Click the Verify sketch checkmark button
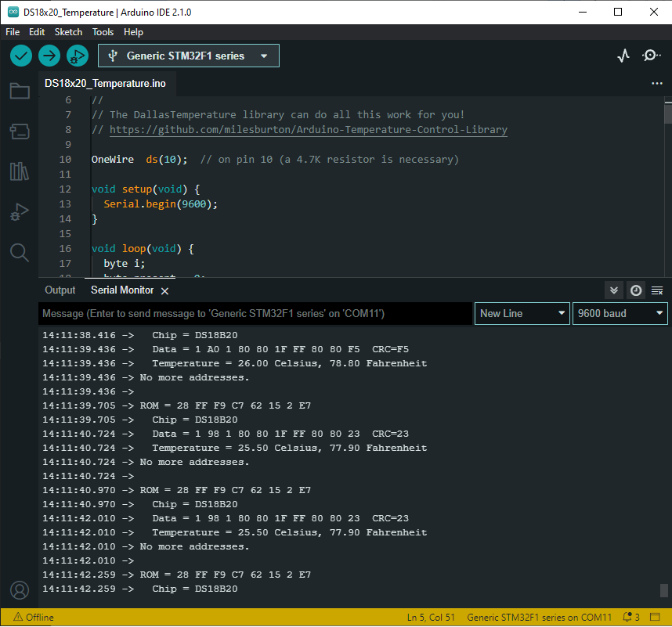 tap(21, 56)
